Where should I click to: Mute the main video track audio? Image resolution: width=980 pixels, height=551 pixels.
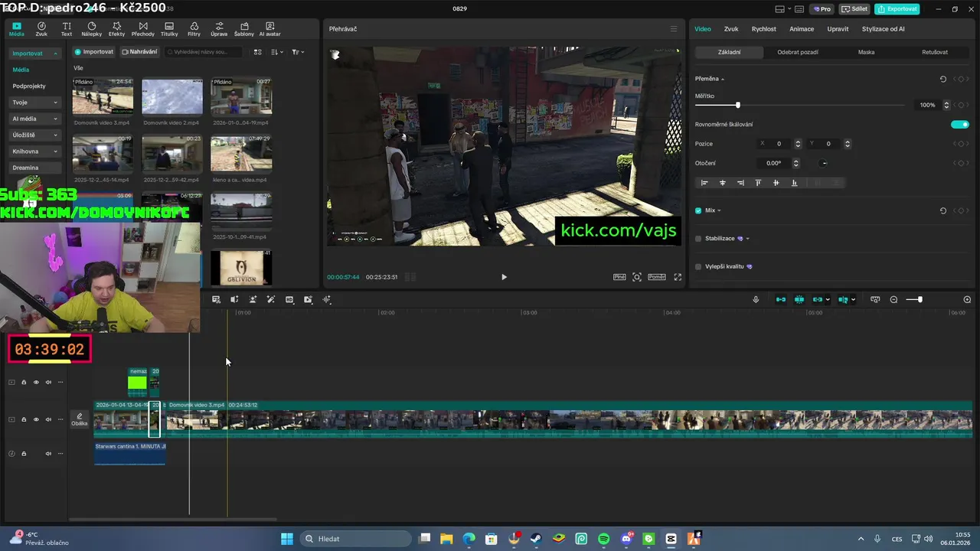(48, 419)
